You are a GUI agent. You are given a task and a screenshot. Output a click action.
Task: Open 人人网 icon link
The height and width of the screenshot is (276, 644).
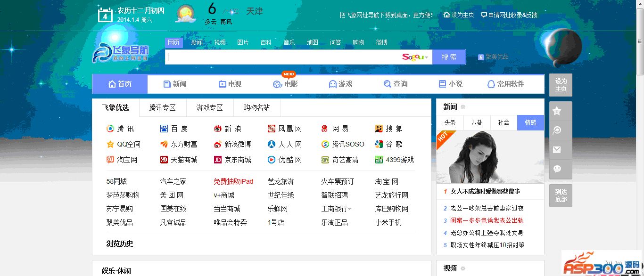coord(272,144)
